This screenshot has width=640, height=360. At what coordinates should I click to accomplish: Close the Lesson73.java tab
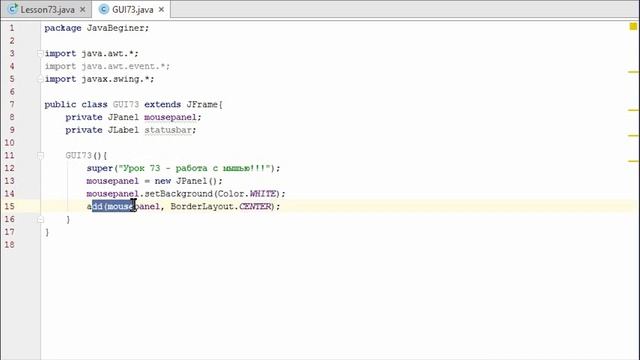coord(82,9)
